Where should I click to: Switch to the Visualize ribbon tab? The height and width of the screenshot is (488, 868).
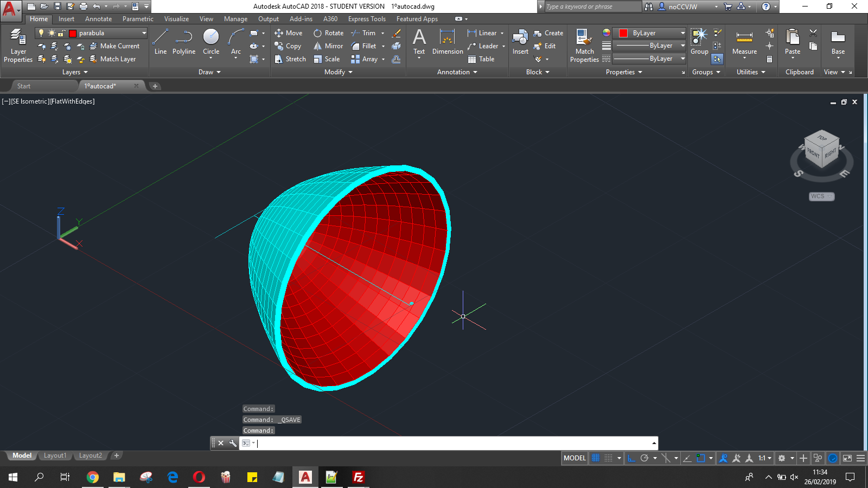tap(176, 19)
